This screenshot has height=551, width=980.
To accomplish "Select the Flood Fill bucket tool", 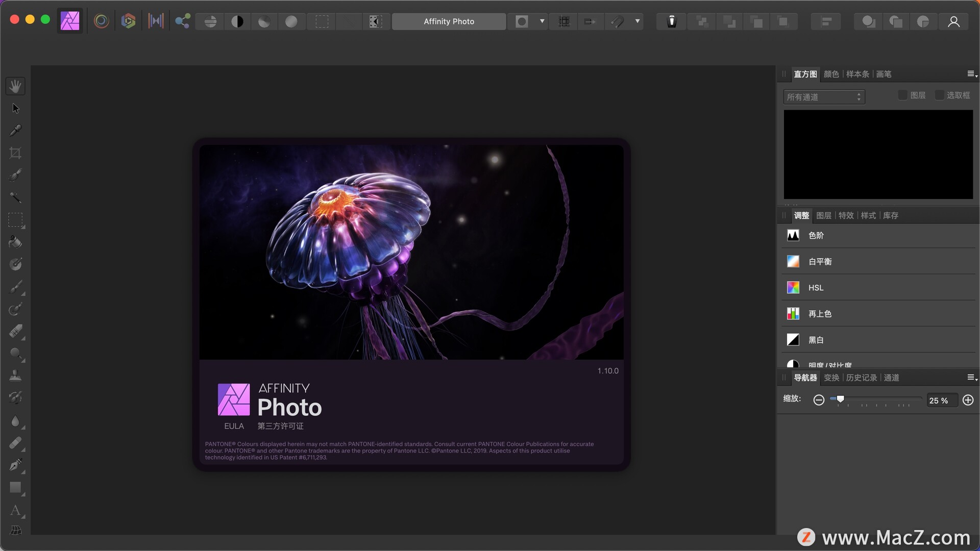I will pyautogui.click(x=15, y=242).
